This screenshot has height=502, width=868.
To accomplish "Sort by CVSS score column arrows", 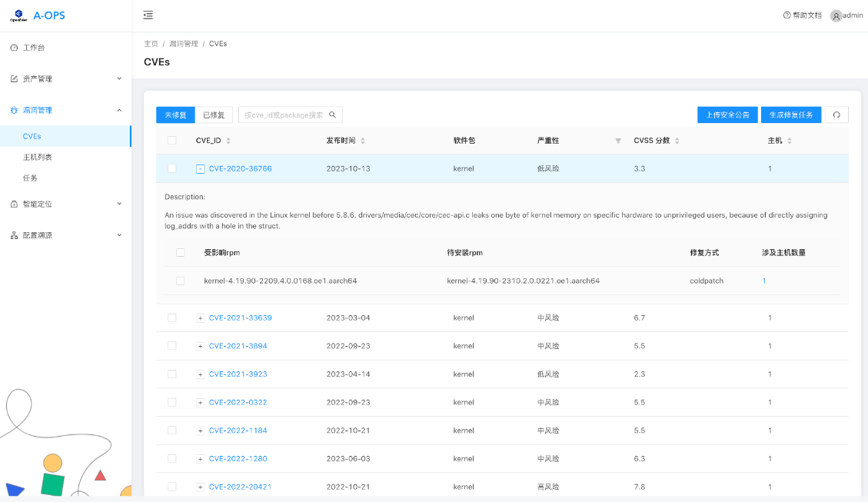I will 677,141.
